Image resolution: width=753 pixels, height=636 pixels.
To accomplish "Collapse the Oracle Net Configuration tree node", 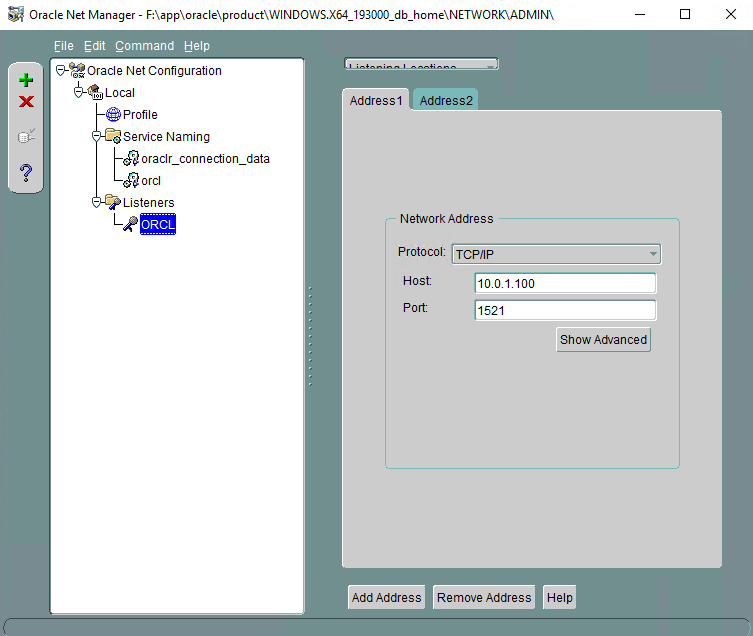I will coord(61,71).
